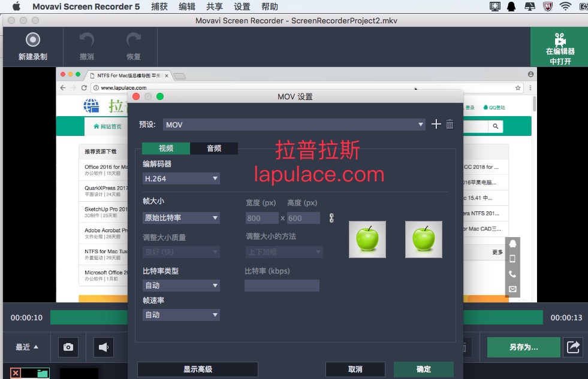Image resolution: width=588 pixels, height=379 pixels.
Task: Click the 取消 cancel button
Action: 355,369
